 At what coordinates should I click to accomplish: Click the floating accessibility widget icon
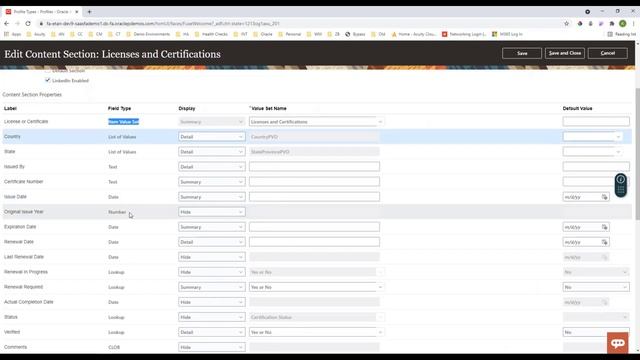(621, 185)
